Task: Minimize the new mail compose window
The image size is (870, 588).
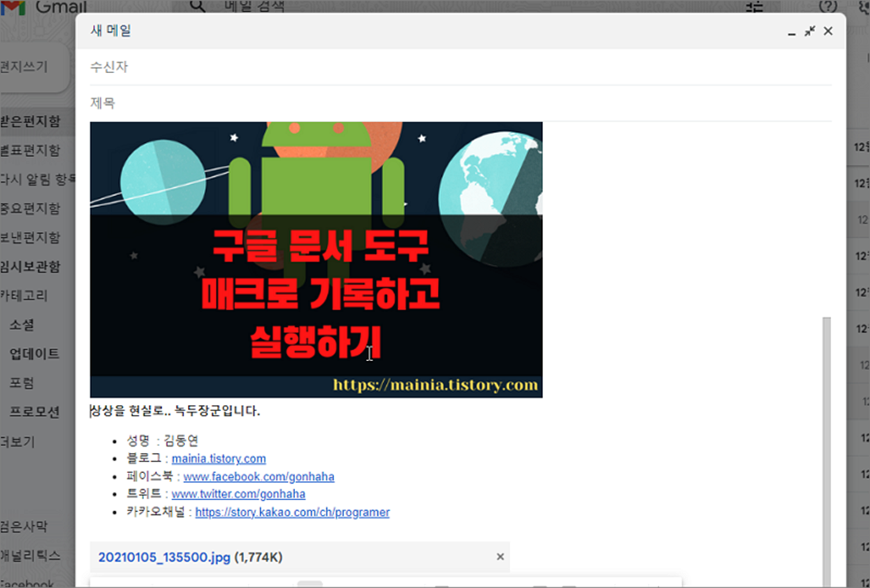Action: 791,33
